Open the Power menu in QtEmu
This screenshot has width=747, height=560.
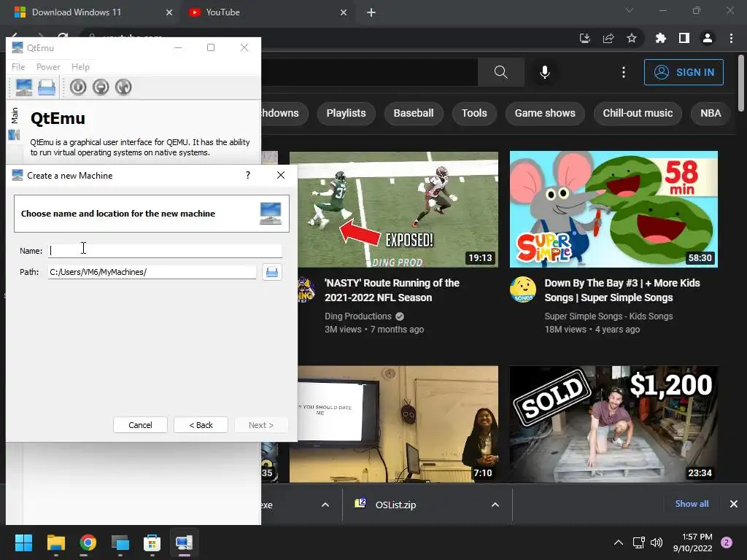click(x=48, y=67)
